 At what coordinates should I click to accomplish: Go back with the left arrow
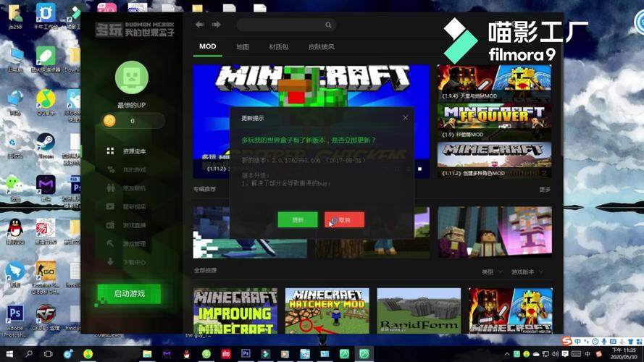tap(200, 25)
